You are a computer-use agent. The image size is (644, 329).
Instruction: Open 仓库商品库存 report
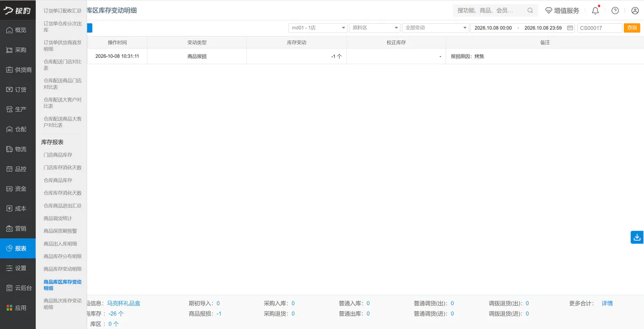coord(58,180)
